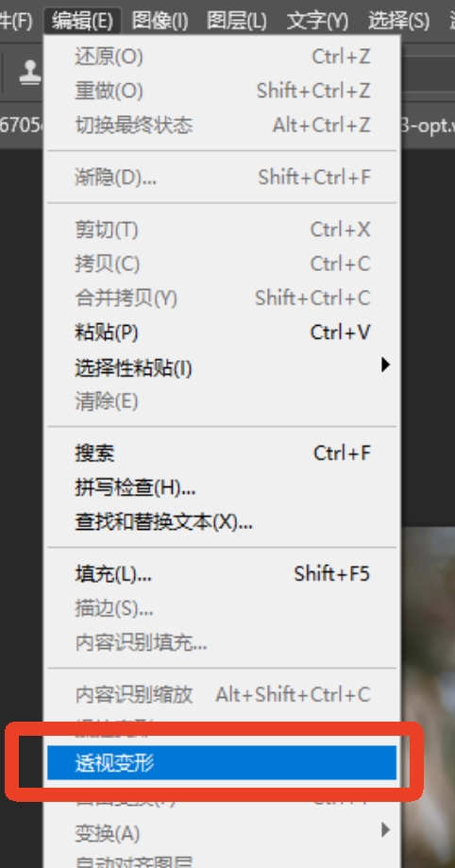455x868 pixels.
Task: Click 粘贴(P) menu entry
Action: (x=222, y=332)
